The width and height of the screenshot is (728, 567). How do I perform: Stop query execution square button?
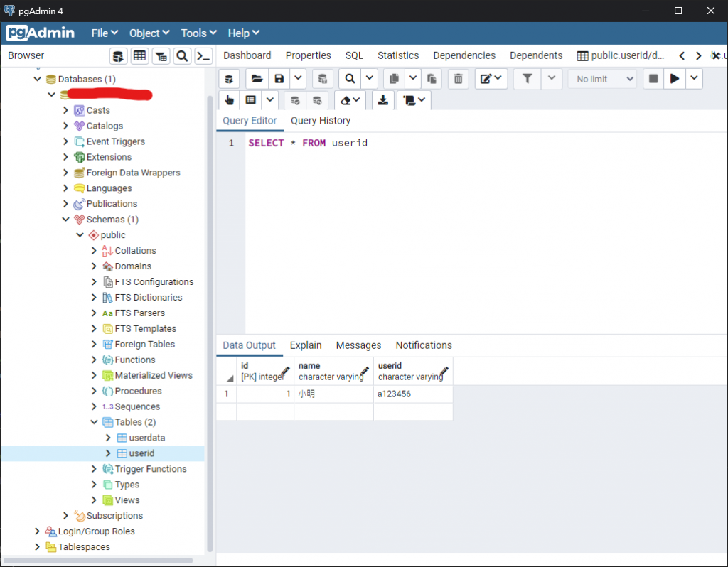point(653,79)
